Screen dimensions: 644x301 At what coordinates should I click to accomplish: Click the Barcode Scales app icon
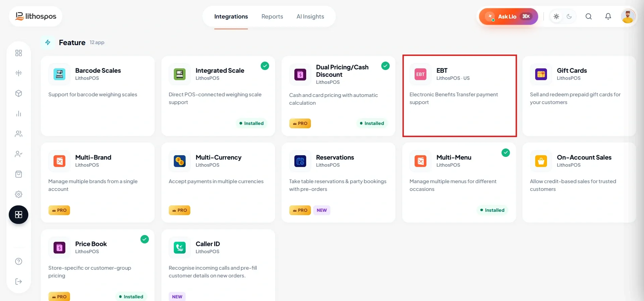coord(60,74)
